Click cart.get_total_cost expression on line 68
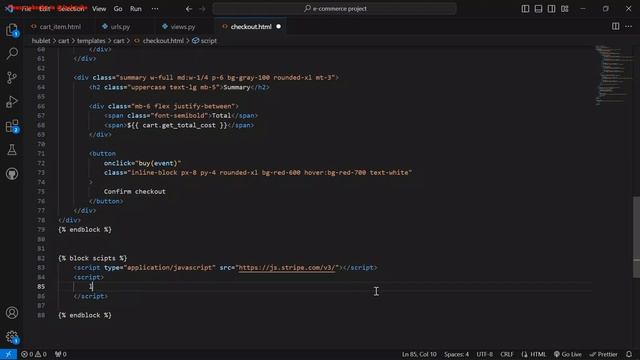 [x=179, y=125]
